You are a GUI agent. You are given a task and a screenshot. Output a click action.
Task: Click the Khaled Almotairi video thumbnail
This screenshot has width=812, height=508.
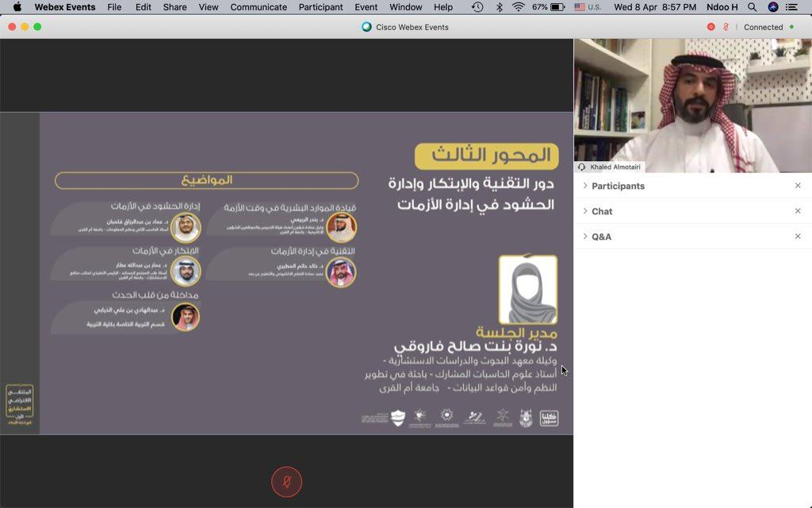[x=692, y=106]
